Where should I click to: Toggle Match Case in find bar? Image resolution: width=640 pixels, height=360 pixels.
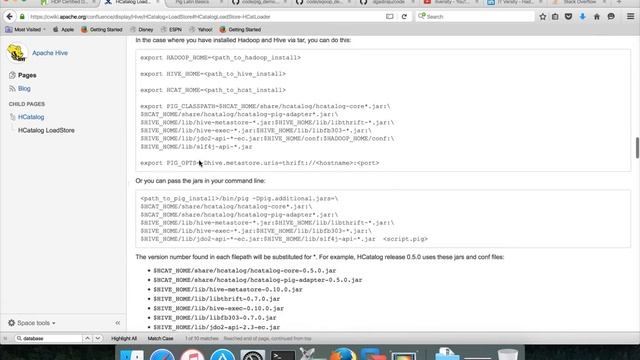pyautogui.click(x=160, y=338)
